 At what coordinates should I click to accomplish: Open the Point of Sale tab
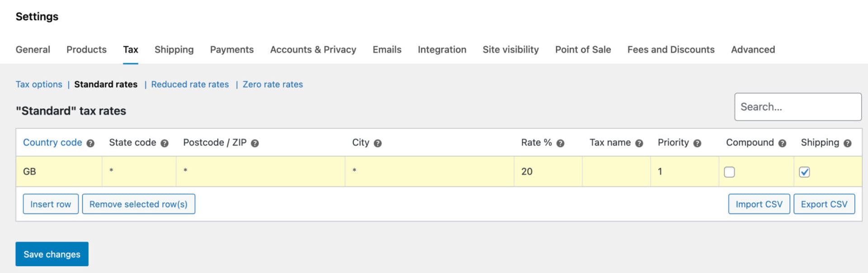tap(583, 49)
